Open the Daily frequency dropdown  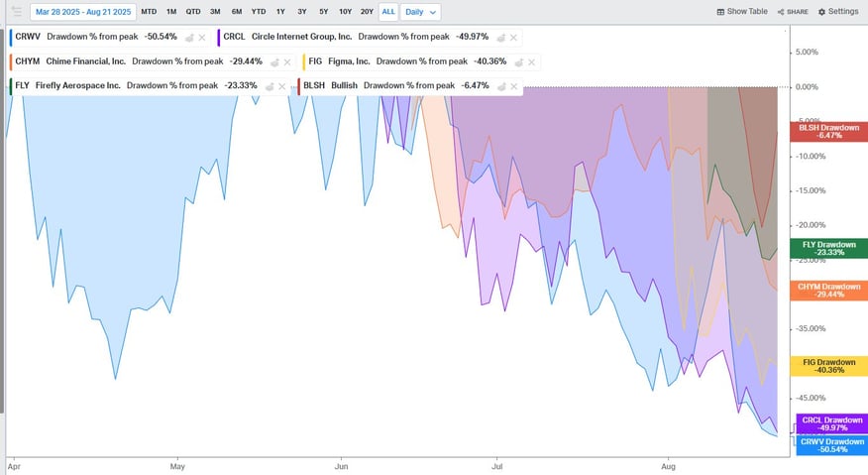[420, 12]
